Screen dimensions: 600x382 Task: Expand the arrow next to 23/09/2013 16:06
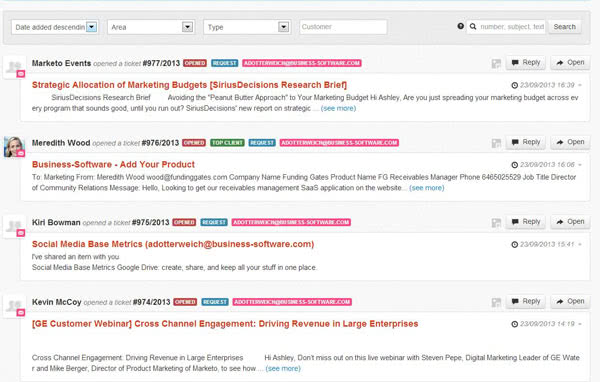click(x=580, y=165)
